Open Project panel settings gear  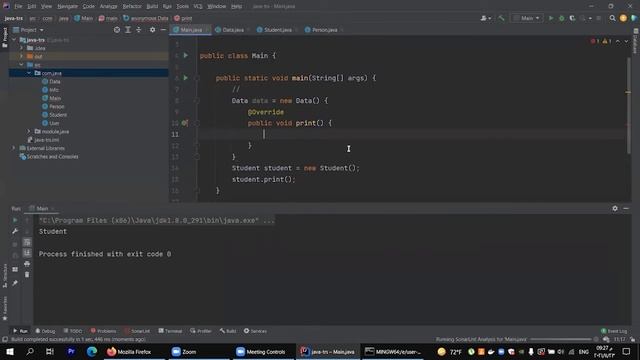tap(152, 30)
